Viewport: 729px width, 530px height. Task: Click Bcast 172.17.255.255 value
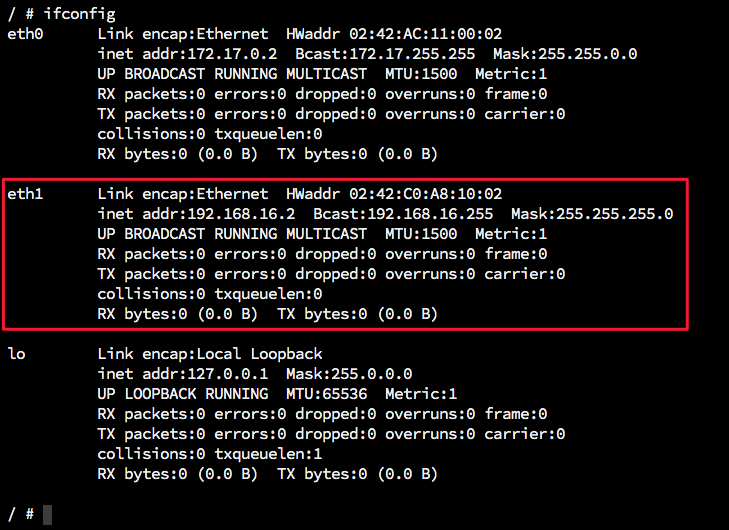tap(412, 54)
